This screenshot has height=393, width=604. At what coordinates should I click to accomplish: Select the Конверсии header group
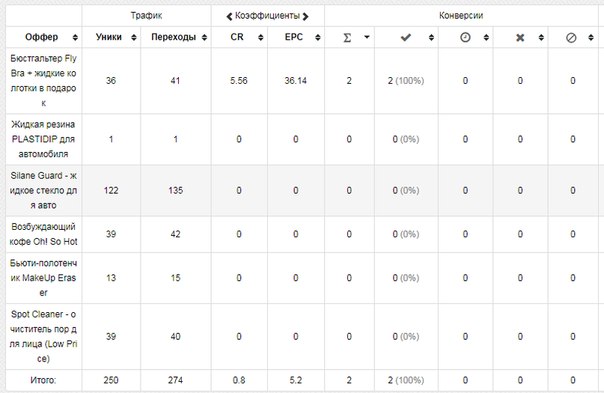[461, 16]
